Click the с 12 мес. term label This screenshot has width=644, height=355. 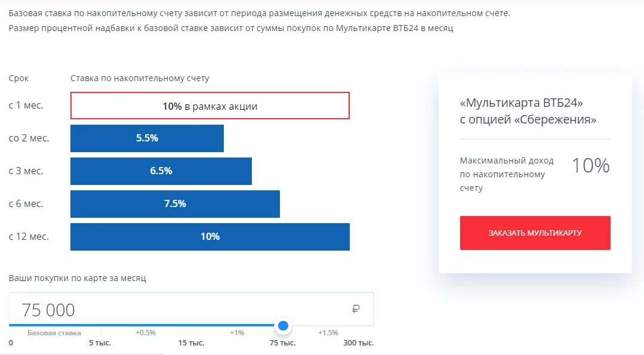point(29,237)
